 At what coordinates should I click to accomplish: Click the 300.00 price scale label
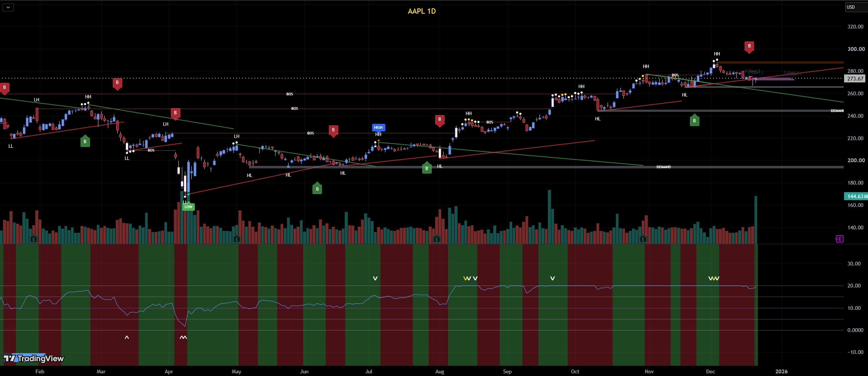point(855,49)
